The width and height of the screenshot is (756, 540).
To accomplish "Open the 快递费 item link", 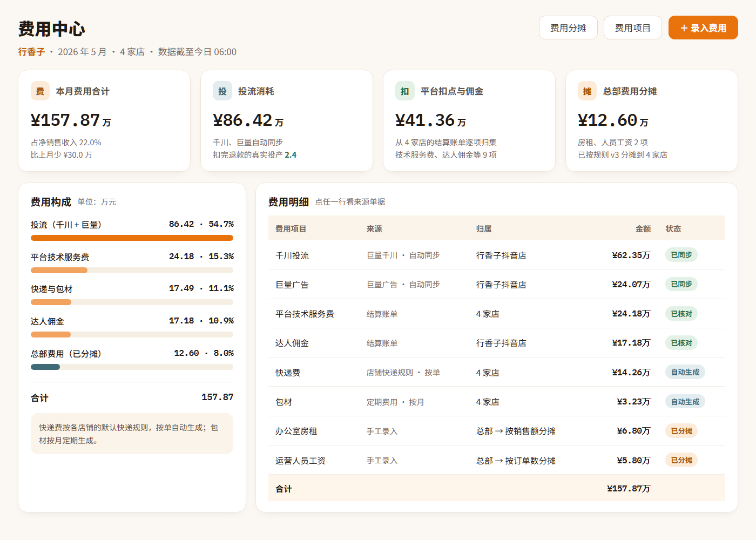I will tap(288, 373).
